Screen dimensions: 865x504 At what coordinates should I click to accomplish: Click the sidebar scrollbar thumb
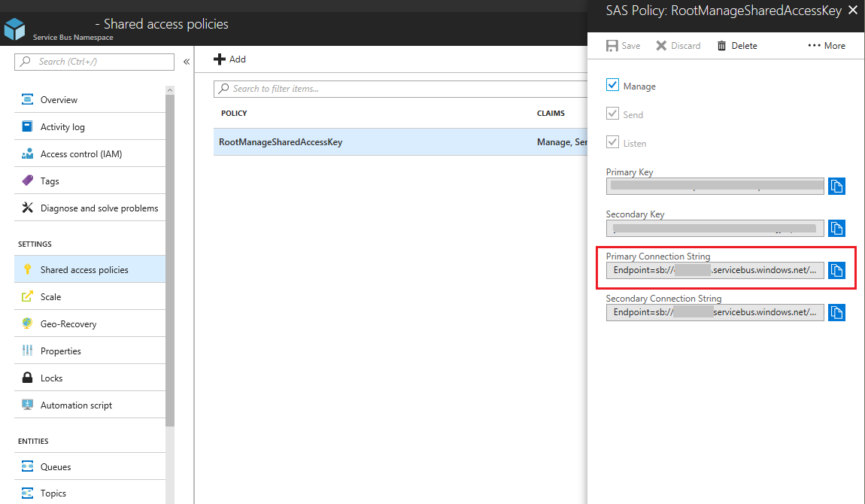click(170, 260)
